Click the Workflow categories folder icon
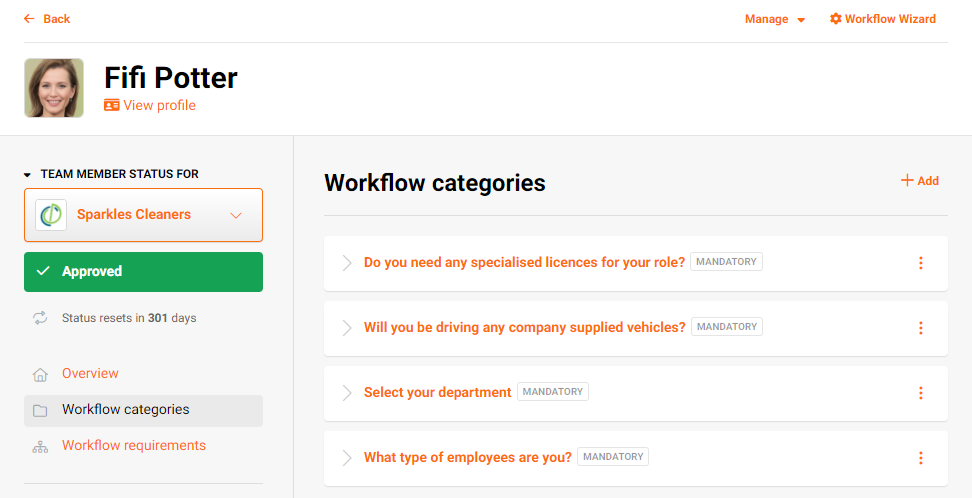The image size is (972, 498). coord(40,411)
